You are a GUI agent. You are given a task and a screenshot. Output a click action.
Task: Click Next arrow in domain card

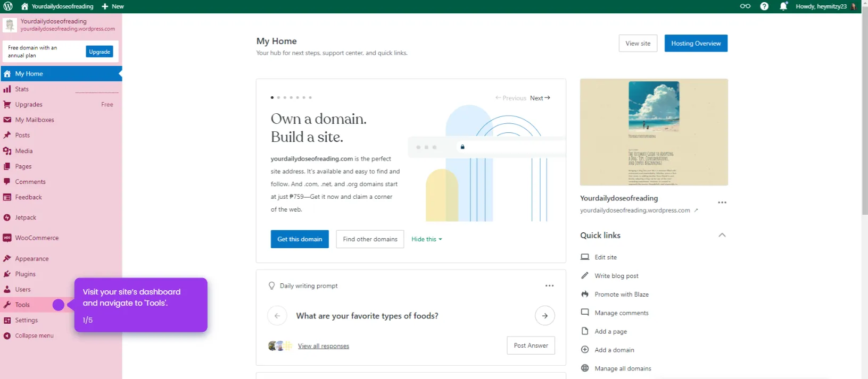tap(540, 98)
